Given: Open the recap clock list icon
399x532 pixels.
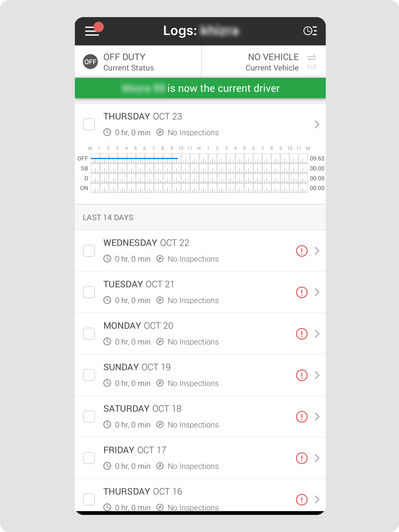Looking at the screenshot, I should [310, 31].
